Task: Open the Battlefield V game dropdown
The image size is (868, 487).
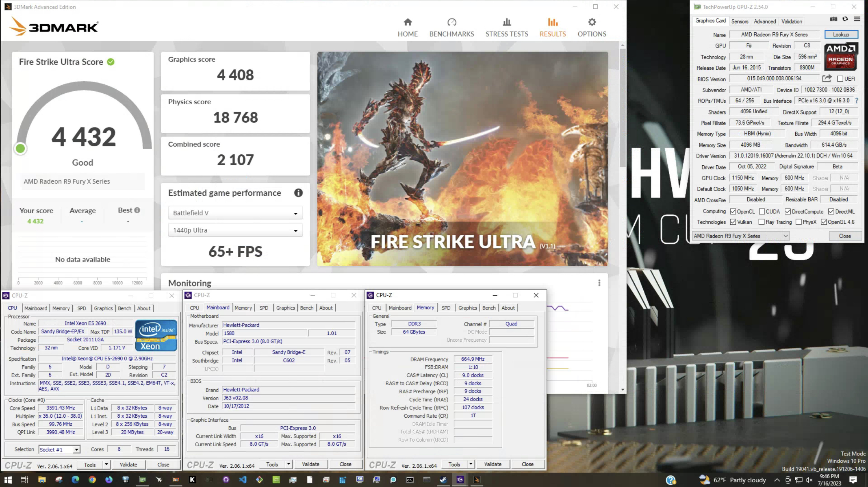Action: tap(235, 213)
